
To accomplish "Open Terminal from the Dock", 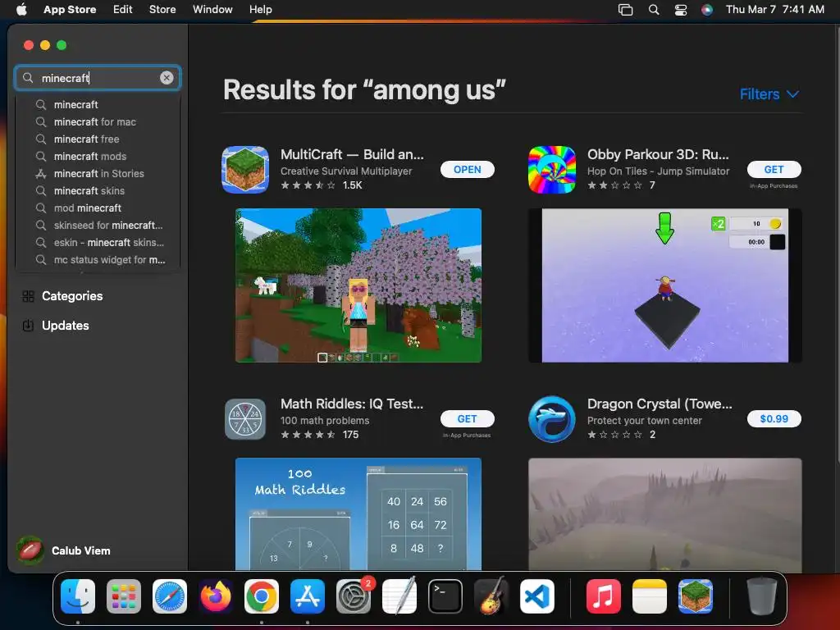I will point(445,596).
